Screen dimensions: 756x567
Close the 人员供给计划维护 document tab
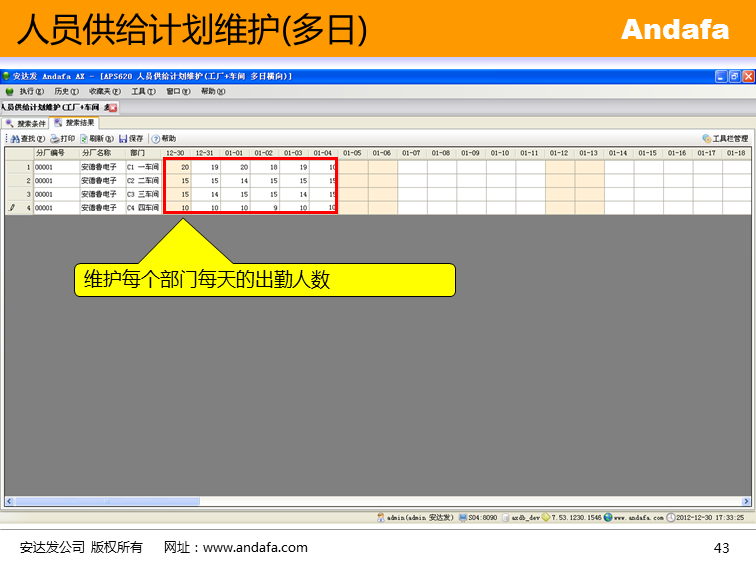tap(113, 107)
